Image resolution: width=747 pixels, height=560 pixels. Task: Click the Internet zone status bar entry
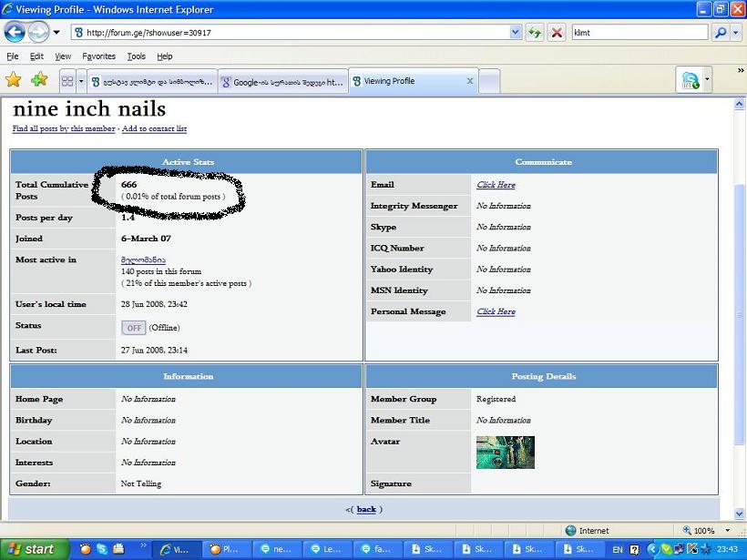(587, 531)
